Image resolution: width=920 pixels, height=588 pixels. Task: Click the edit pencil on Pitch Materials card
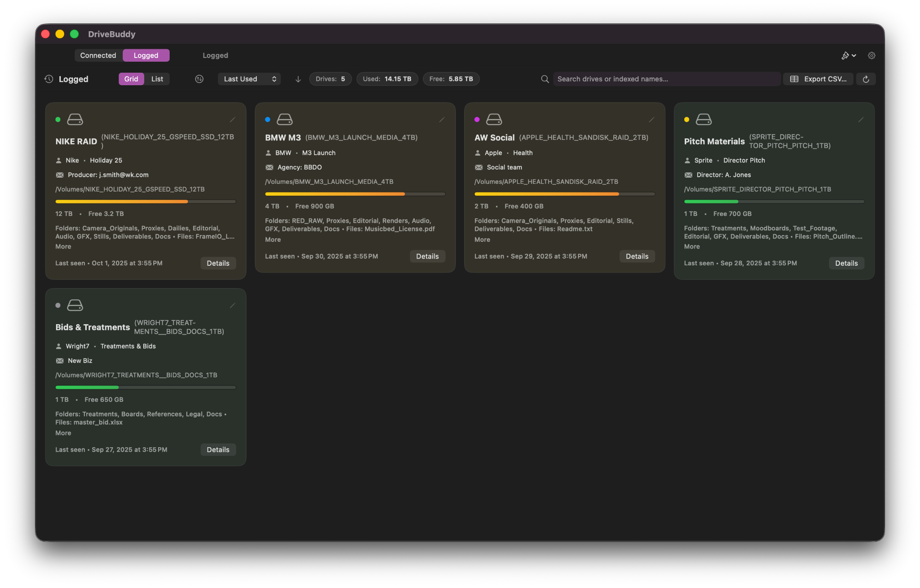click(x=861, y=120)
